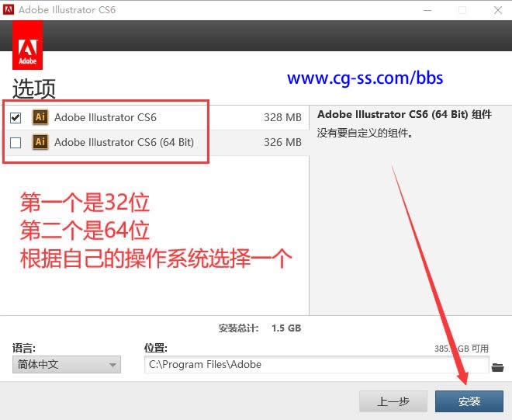The height and width of the screenshot is (420, 512).
Task: Click the Adobe logo in the header
Action: [27, 45]
